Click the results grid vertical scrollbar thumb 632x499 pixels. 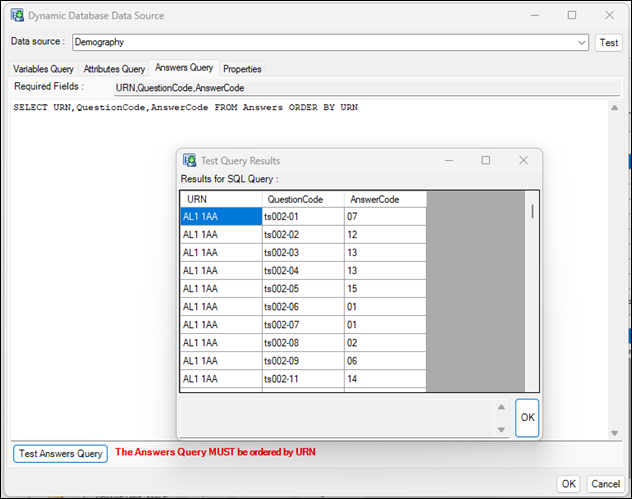[532, 211]
